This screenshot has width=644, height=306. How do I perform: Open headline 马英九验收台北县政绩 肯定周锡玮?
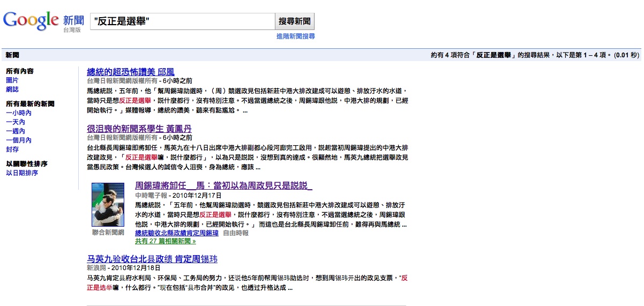[152, 259]
